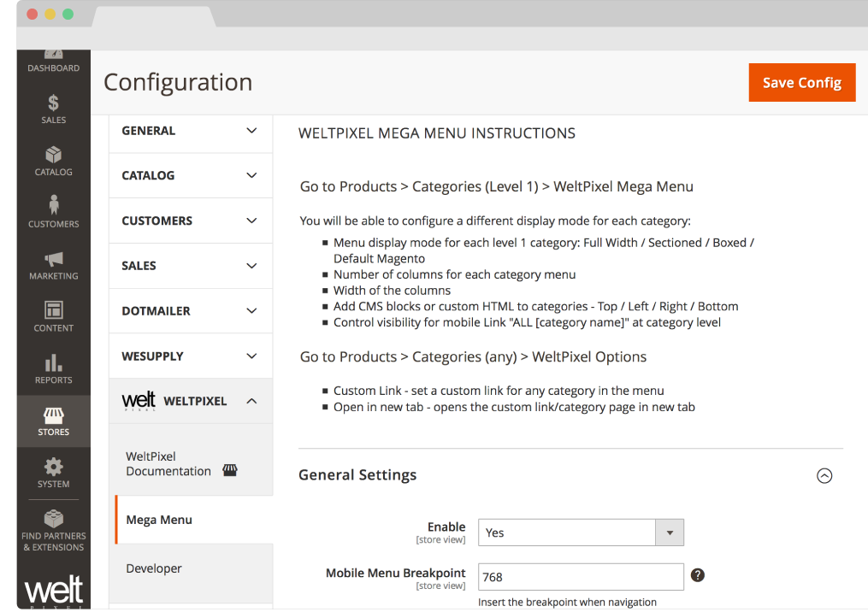
Task: Expand the DOTMAILER configuration section
Action: coord(190,310)
